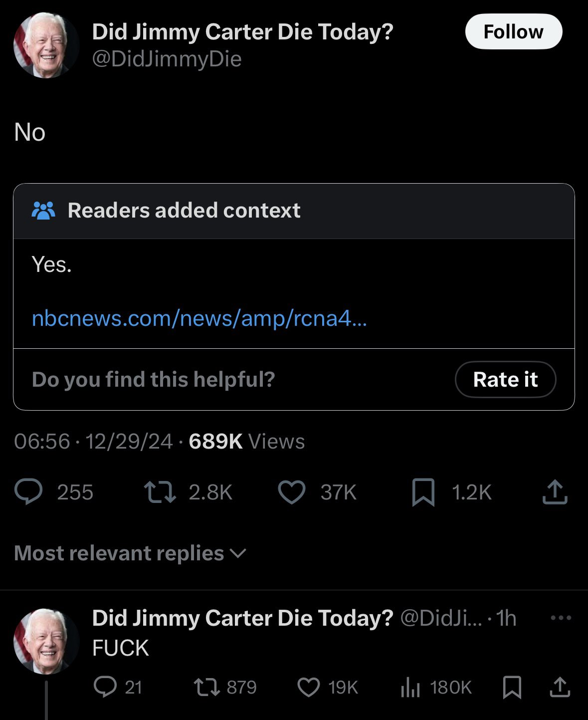Screen dimensions: 588x720
Task: Open the Readers added context header
Action: click(x=184, y=211)
